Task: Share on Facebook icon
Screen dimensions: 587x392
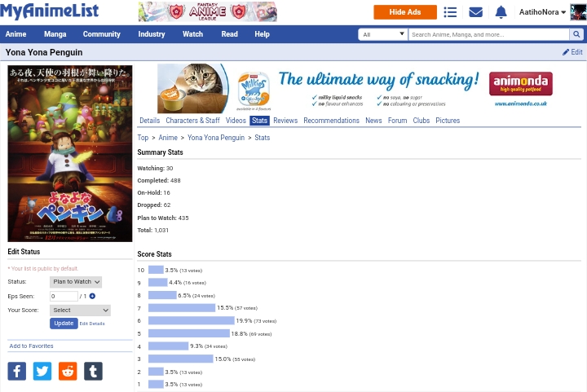Action: click(x=17, y=371)
